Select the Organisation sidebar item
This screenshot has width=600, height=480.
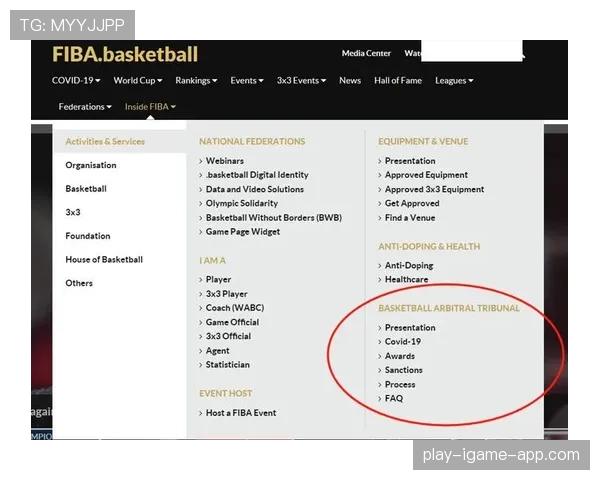[91, 165]
